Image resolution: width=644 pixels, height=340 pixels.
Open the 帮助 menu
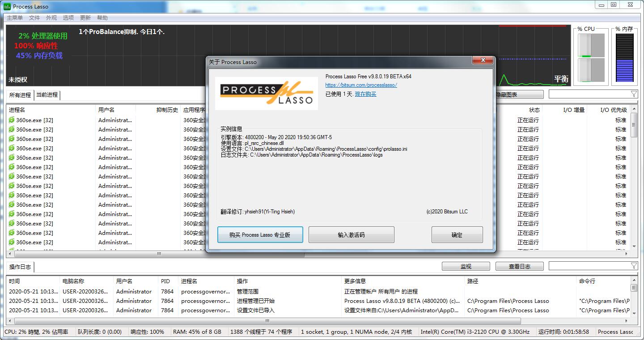102,18
